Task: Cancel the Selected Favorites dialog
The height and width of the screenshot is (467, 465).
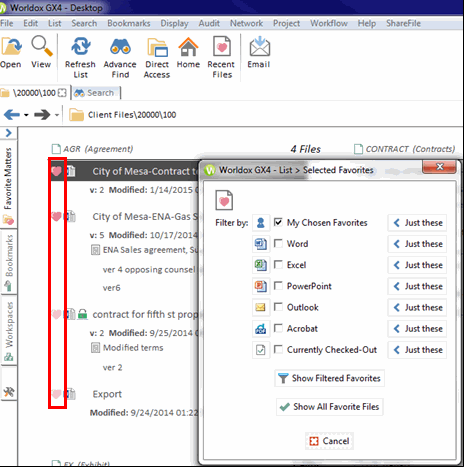Action: click(329, 441)
